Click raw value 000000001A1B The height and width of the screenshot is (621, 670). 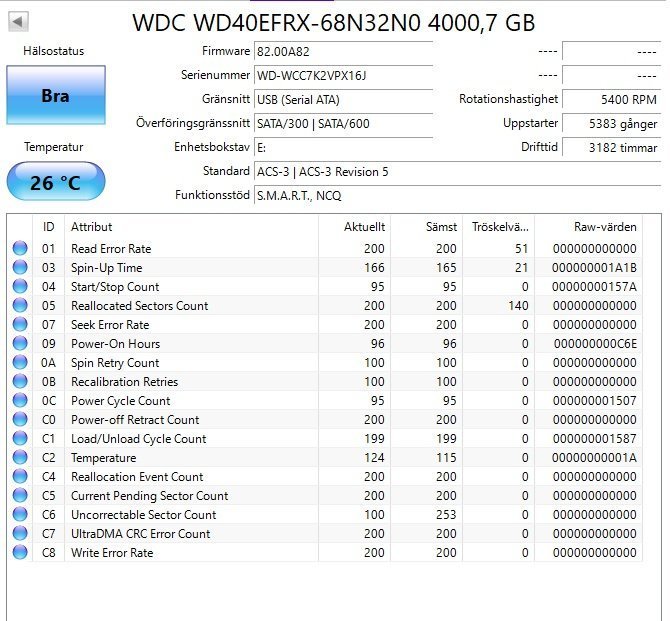[x=594, y=268]
